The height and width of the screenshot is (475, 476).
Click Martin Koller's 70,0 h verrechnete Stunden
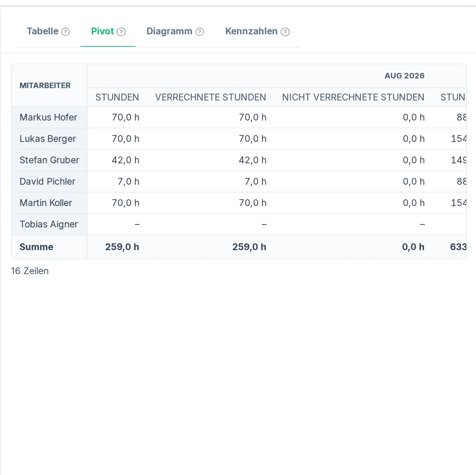tap(253, 203)
